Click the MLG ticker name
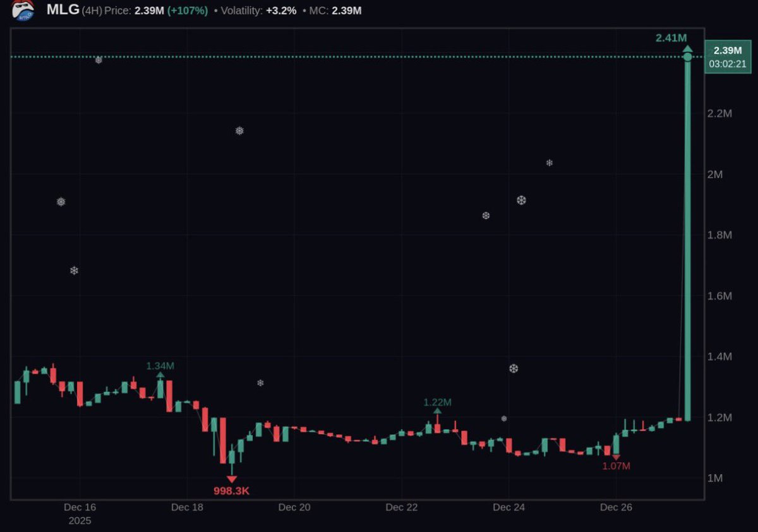758x532 pixels. 63,9
